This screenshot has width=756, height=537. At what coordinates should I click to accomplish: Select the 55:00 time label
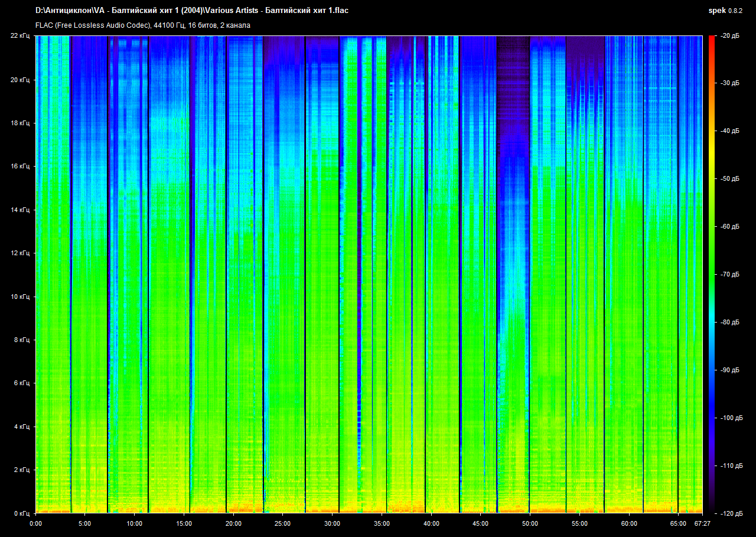(579, 523)
